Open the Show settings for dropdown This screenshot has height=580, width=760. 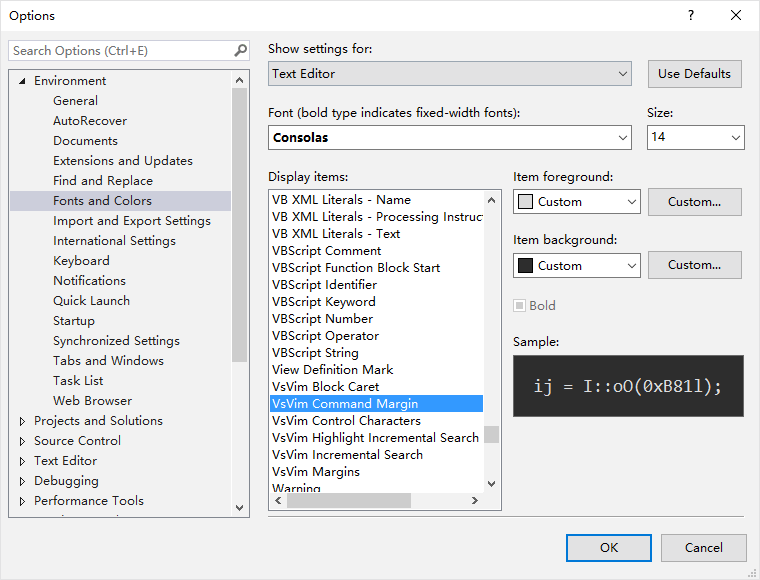pos(450,74)
